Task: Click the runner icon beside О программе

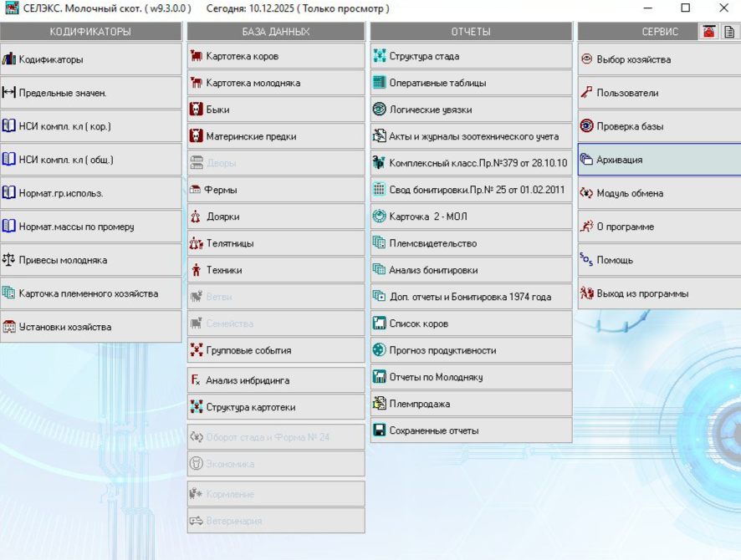Action: [x=586, y=227]
